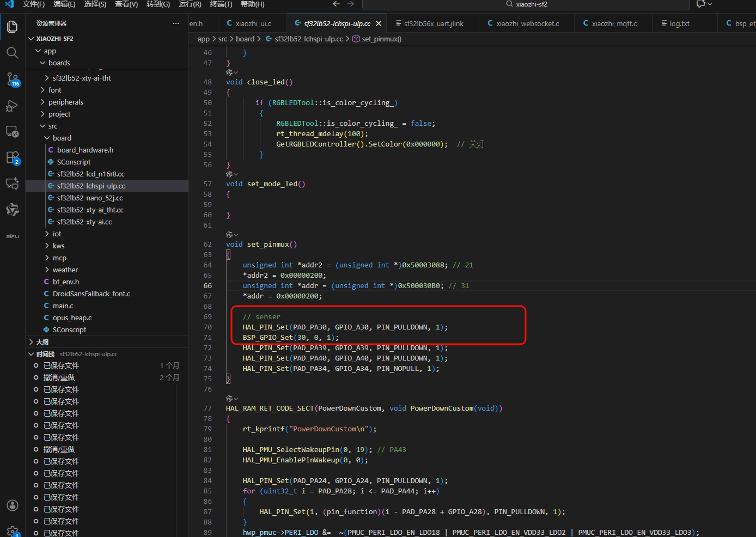This screenshot has width=756, height=537.
Task: Open Extensions view with 2 badge
Action: pos(12,158)
